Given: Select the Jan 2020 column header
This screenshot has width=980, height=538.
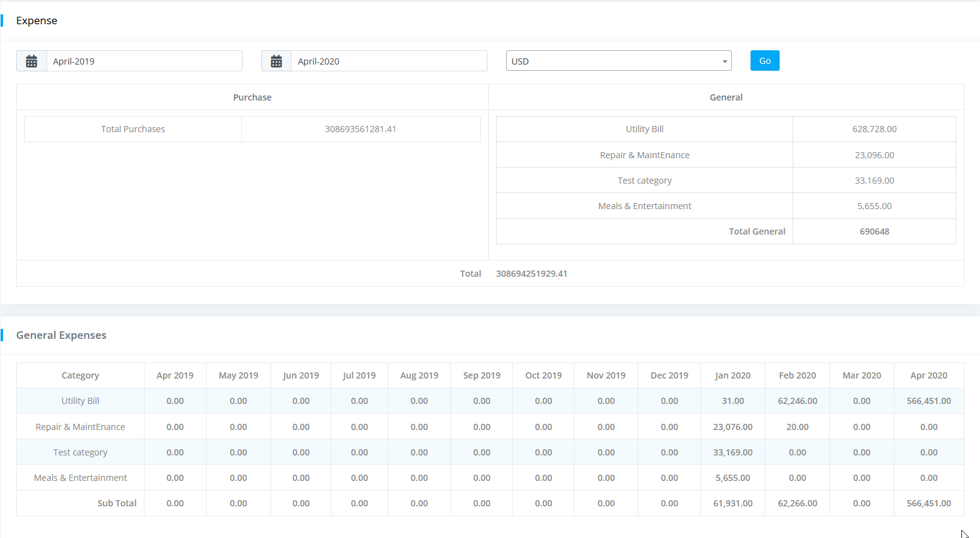Looking at the screenshot, I should 733,375.
